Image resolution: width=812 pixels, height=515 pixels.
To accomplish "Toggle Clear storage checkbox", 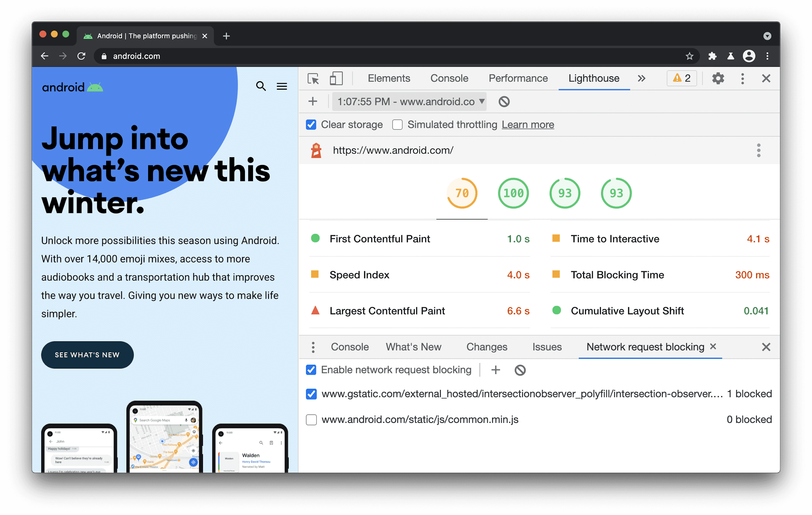I will tap(310, 124).
